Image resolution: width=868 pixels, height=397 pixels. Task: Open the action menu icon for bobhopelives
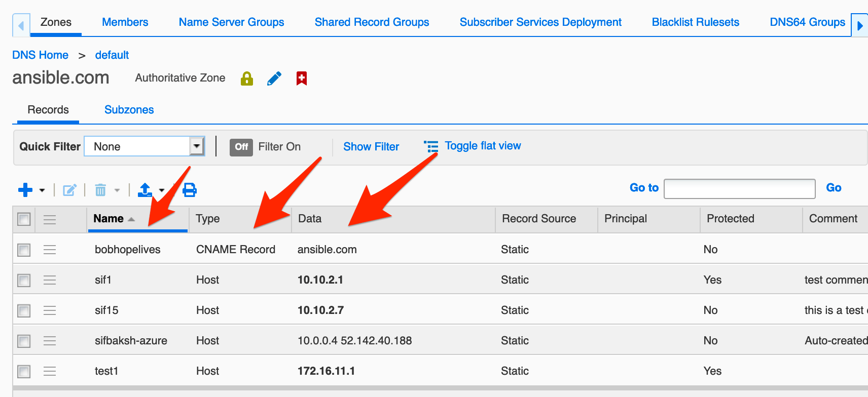[50, 250]
